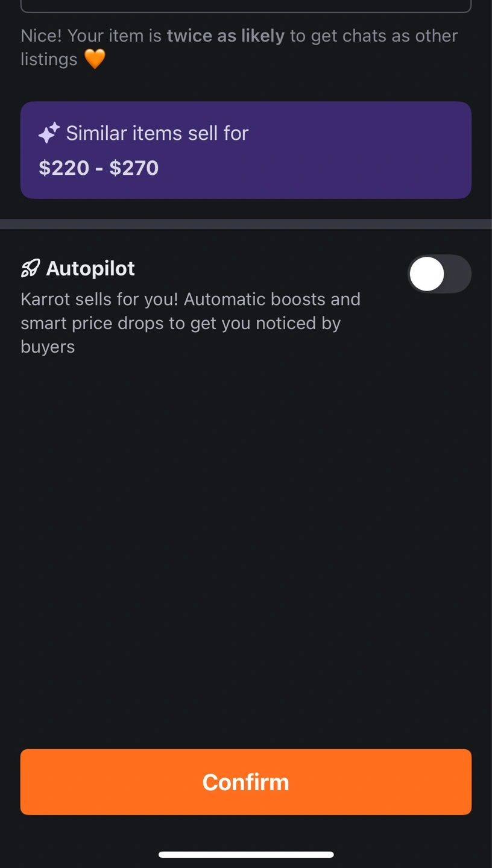Tap the gray section divider line
This screenshot has width=492, height=868.
coord(246,224)
